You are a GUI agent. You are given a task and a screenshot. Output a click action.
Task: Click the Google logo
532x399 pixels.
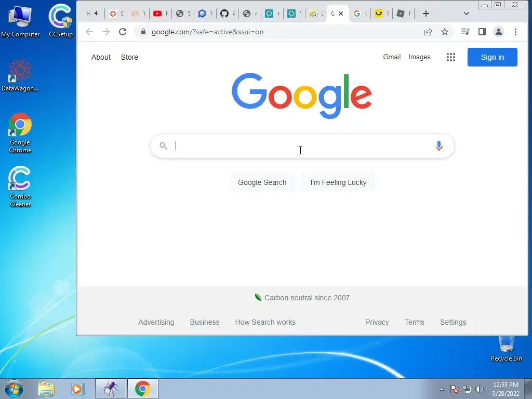(x=302, y=96)
